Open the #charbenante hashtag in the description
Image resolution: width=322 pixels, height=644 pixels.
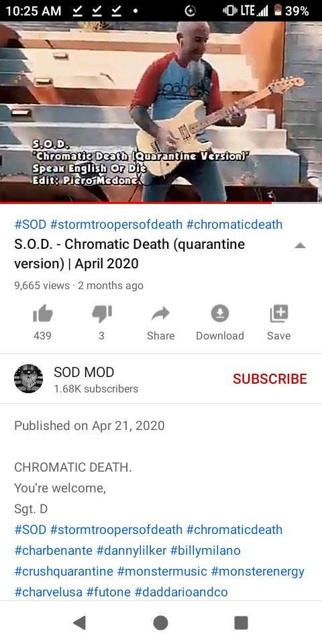pos(54,550)
